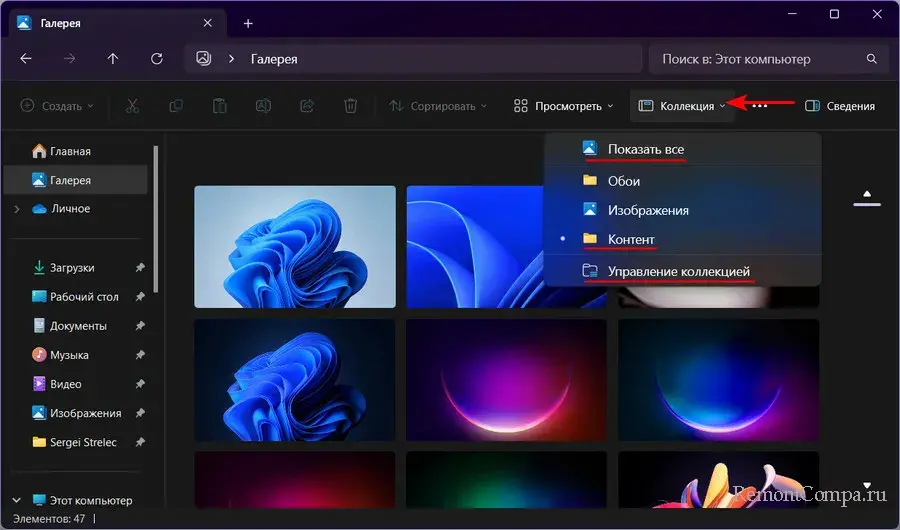Expand the Личное tree node
The width and height of the screenshot is (900, 530).
click(16, 209)
